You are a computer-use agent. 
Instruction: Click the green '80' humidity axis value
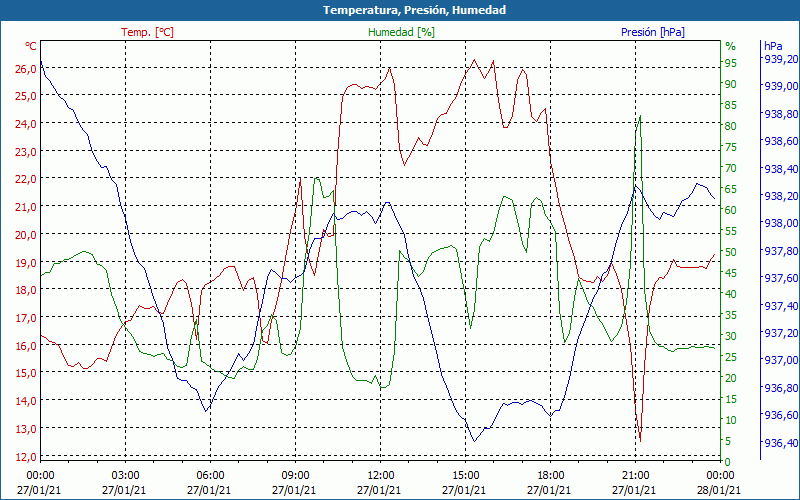(731, 126)
